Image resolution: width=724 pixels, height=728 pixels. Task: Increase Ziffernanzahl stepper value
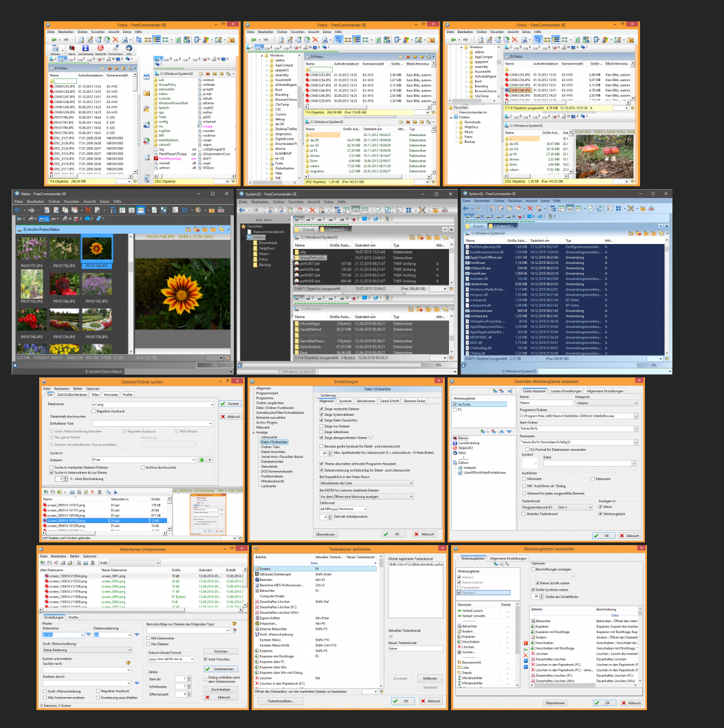pos(190,693)
